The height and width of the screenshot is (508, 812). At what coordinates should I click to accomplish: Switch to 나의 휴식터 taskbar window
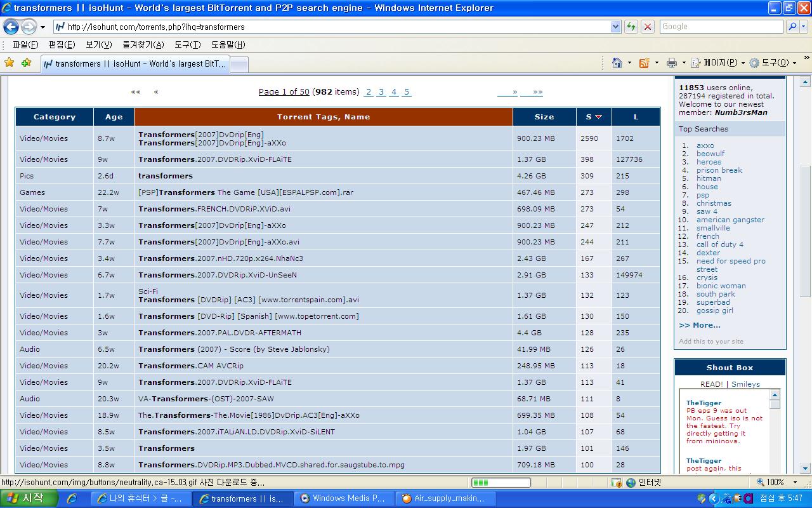(140, 498)
